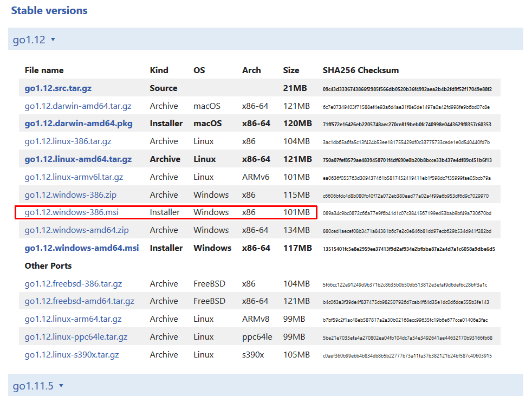
Task: Open go1.12.linux-armv6l.tar.gz link
Action: point(74,177)
